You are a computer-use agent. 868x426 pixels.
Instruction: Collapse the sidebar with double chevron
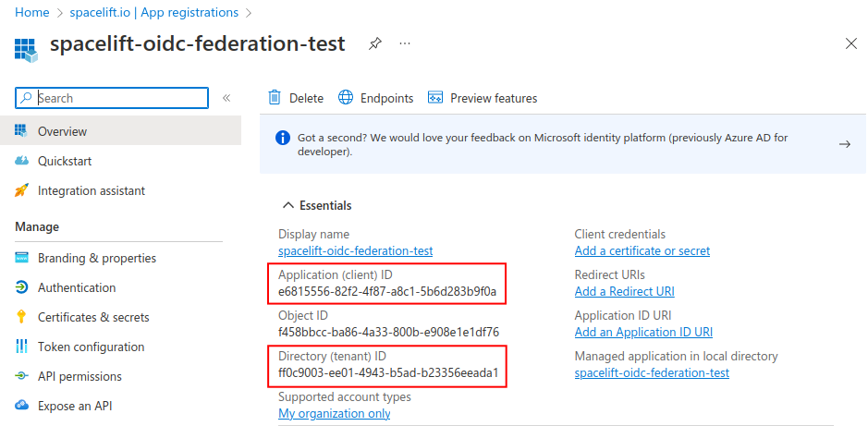tap(226, 98)
